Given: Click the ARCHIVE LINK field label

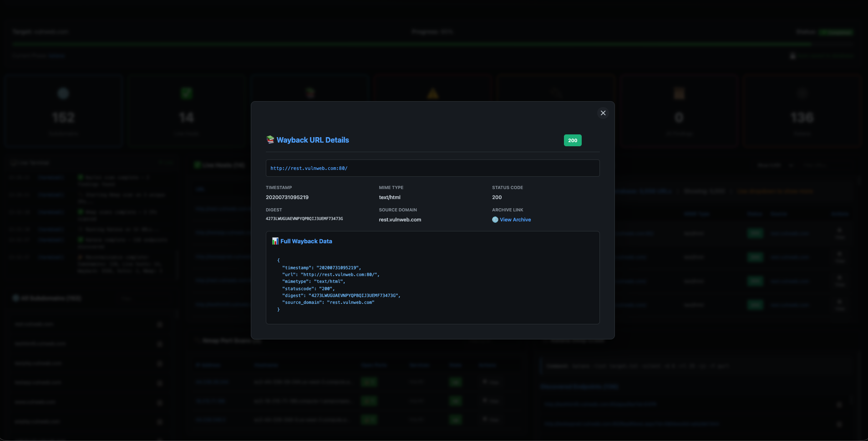Looking at the screenshot, I should [x=508, y=210].
